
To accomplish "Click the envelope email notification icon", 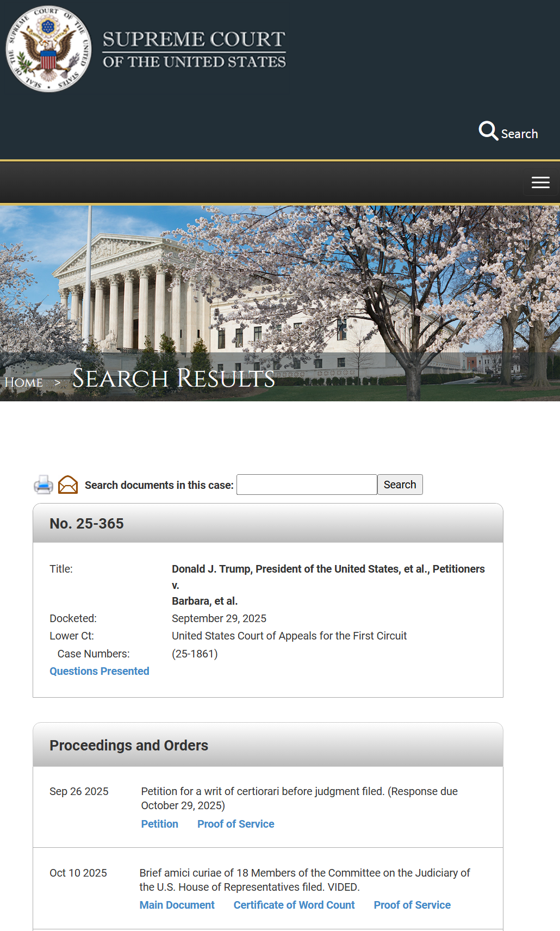I will pos(68,485).
